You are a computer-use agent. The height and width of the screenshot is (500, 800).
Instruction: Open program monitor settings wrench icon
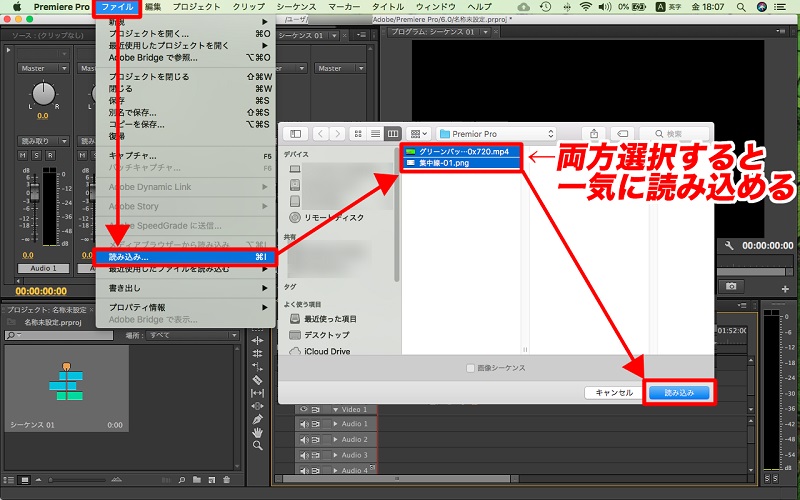729,246
